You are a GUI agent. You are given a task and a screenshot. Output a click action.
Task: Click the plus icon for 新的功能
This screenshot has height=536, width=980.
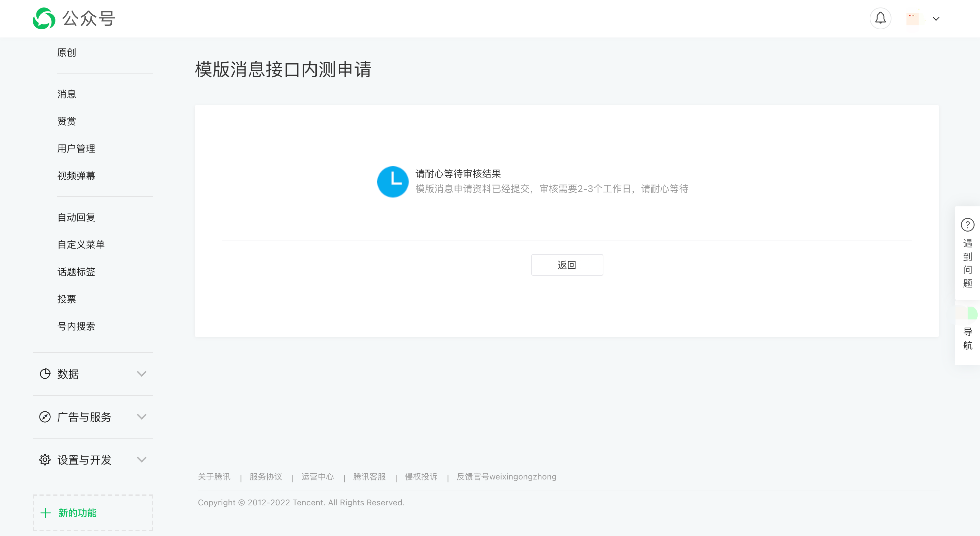pos(45,513)
